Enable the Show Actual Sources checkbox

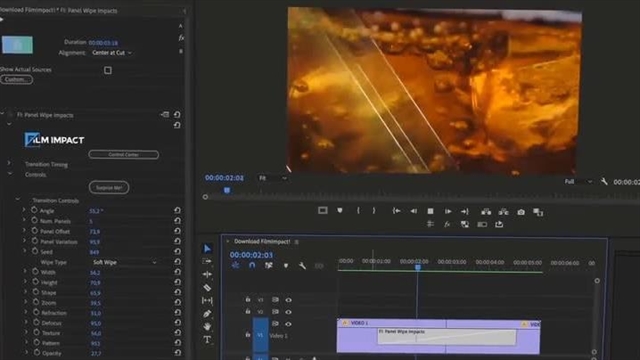[x=108, y=70]
